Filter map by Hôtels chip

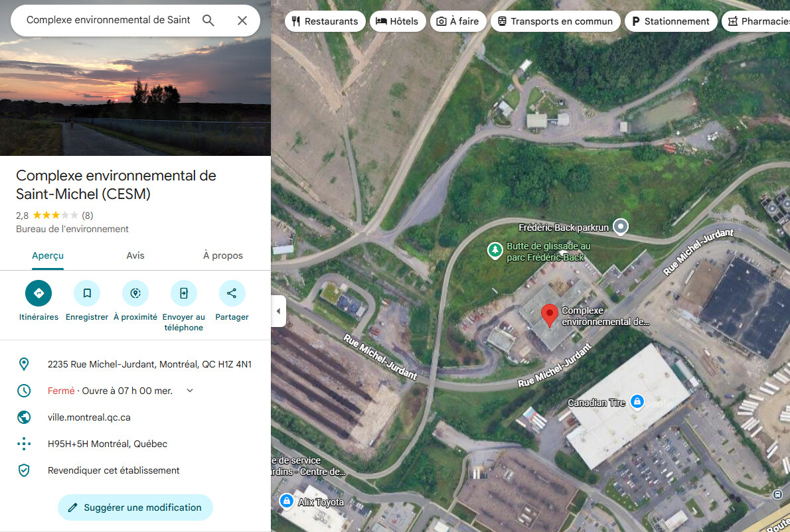pos(398,21)
